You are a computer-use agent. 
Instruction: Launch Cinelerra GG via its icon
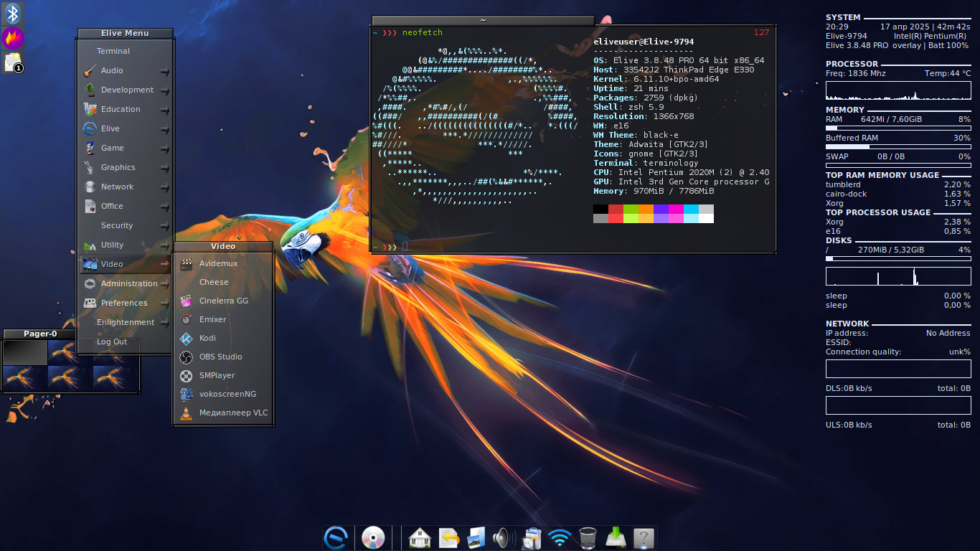[x=186, y=301]
